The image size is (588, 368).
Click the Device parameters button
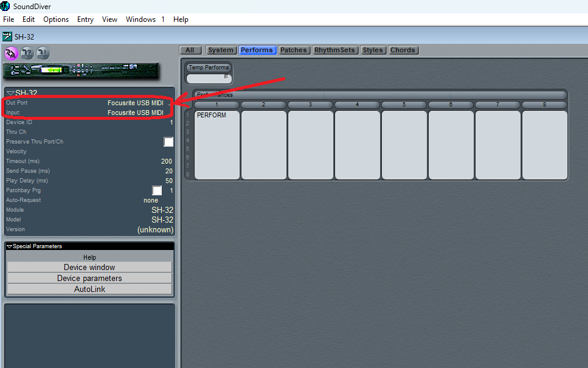pos(89,278)
